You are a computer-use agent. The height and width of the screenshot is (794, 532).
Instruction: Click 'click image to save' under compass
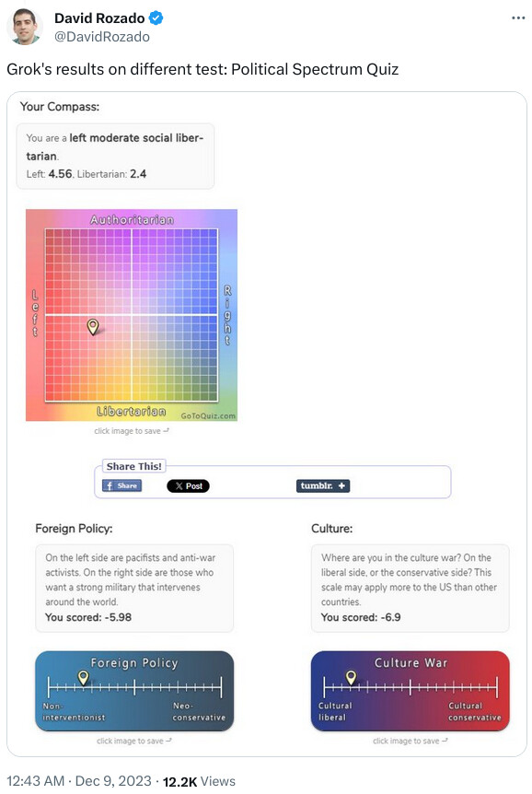pos(132,431)
